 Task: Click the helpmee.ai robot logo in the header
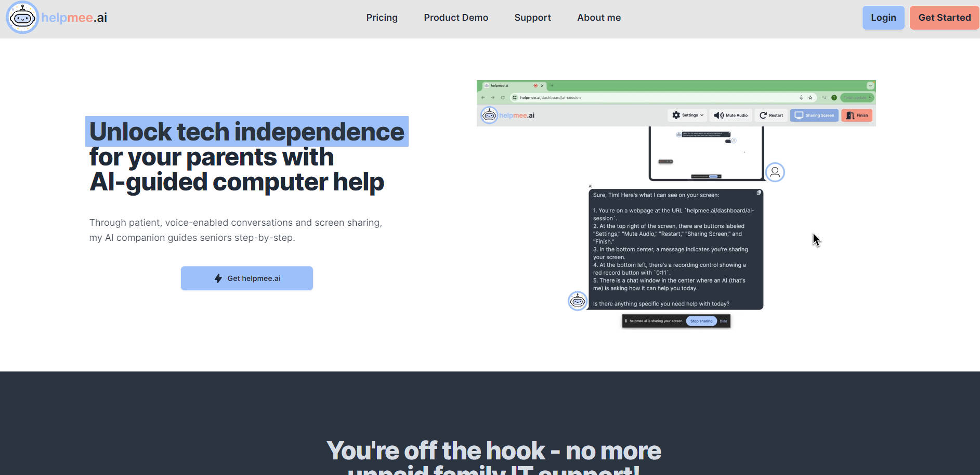[x=22, y=18]
